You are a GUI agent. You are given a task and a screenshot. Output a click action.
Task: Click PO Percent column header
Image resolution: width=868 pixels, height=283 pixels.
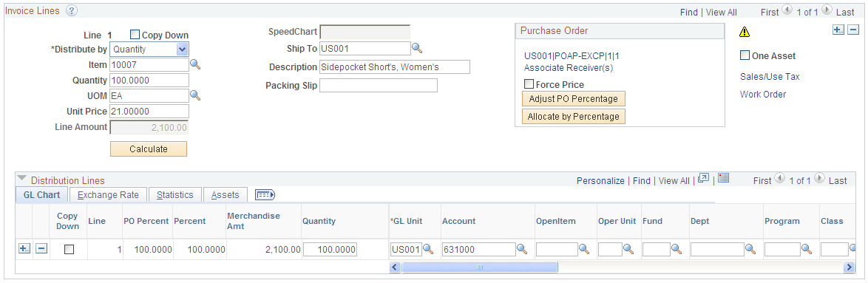pyautogui.click(x=146, y=220)
